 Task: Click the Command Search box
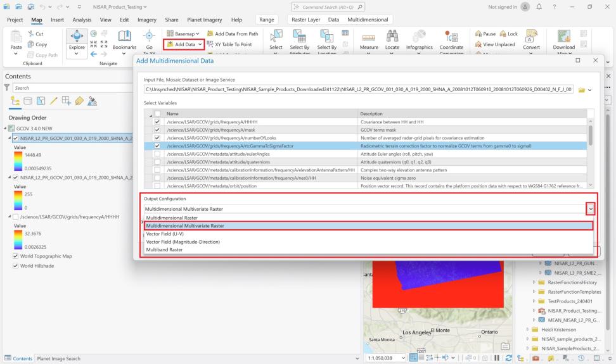(328, 7)
